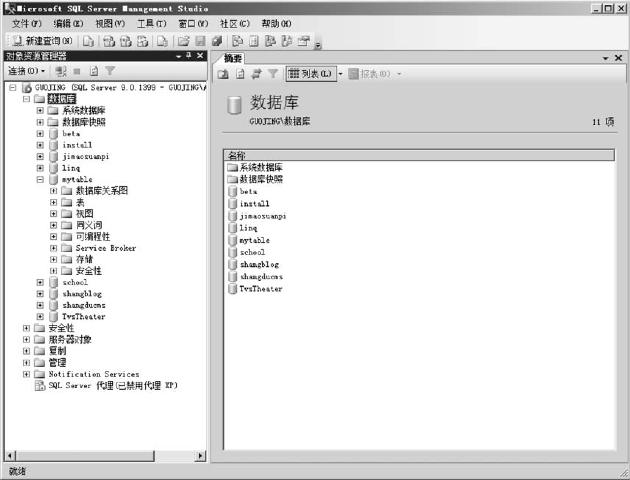Viewport: 630px width, 480px height.
Task: Open the 视图(V) menu
Action: click(x=110, y=24)
